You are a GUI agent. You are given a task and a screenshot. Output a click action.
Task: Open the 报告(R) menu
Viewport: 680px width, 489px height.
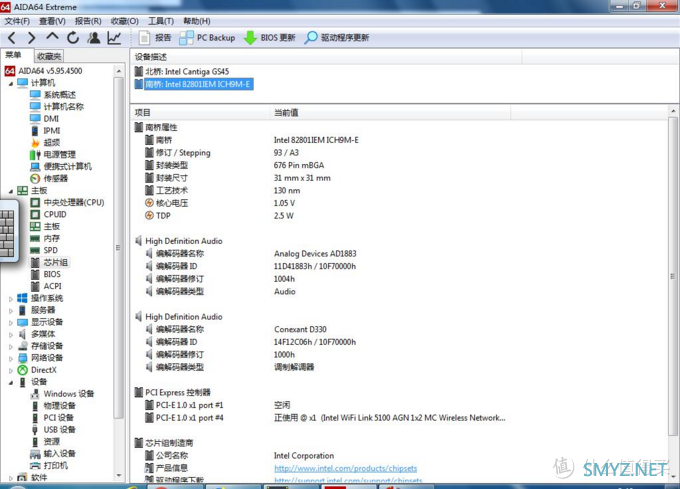88,21
